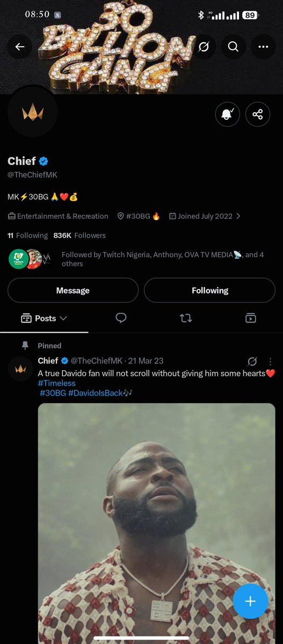Open the #DavidoIsBack hashtag
The image size is (283, 644).
pyautogui.click(x=95, y=393)
